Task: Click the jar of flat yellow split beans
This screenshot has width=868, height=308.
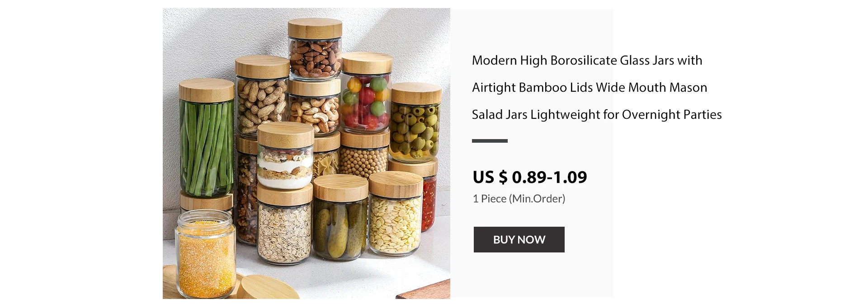Action: pyautogui.click(x=396, y=215)
